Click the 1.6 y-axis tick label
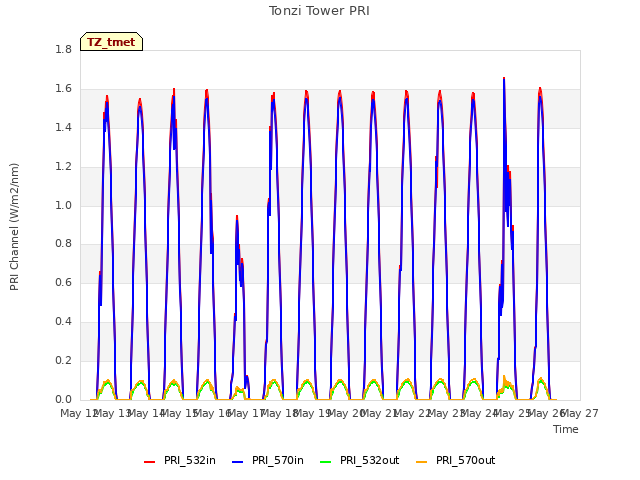Screen dimensions: 640x480 (64, 89)
